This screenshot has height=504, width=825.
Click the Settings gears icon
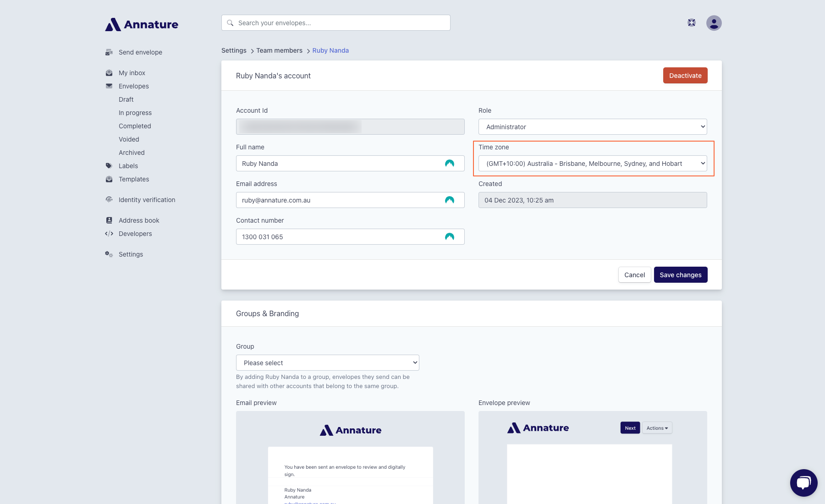point(109,254)
